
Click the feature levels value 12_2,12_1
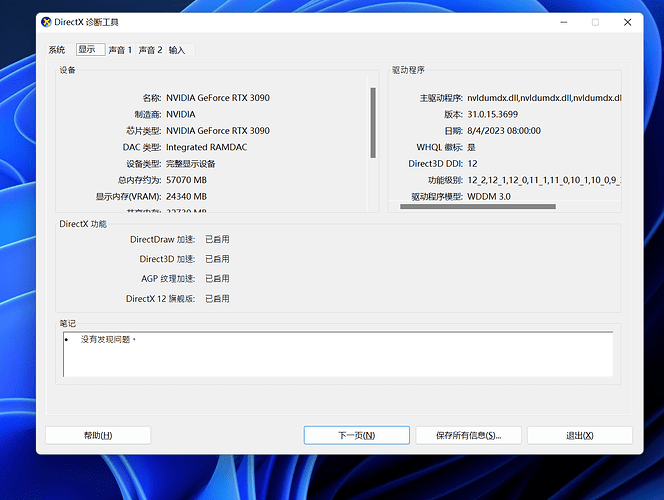point(544,180)
